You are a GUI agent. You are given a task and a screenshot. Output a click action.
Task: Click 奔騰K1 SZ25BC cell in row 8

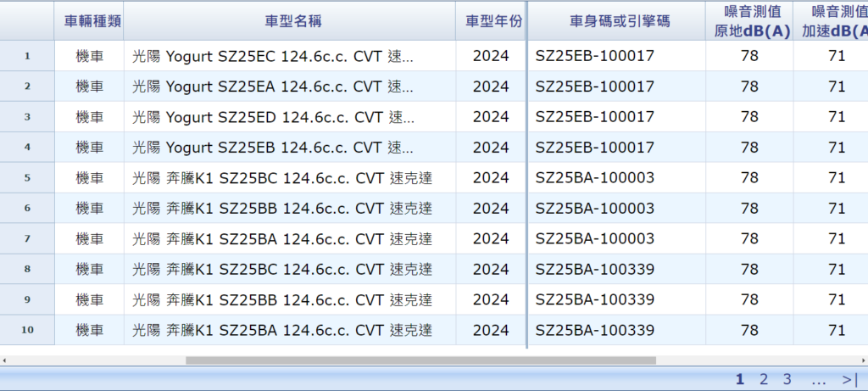click(290, 269)
